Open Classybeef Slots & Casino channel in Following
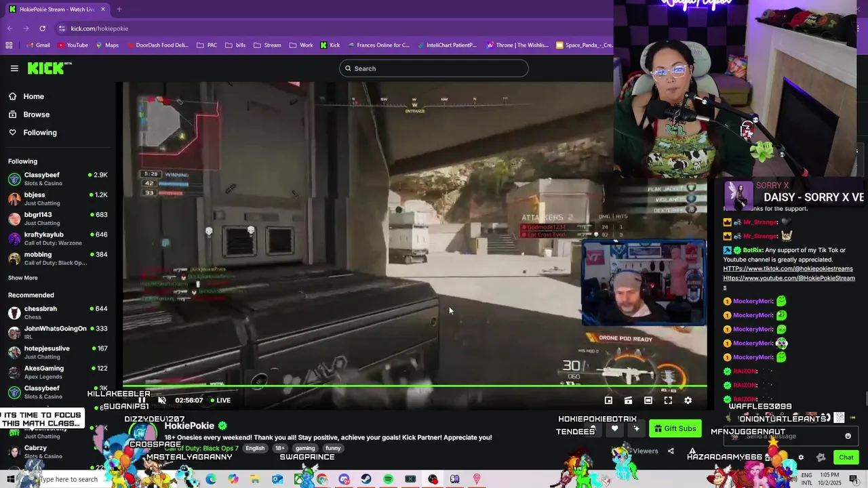This screenshot has width=868, height=488. tap(58, 179)
